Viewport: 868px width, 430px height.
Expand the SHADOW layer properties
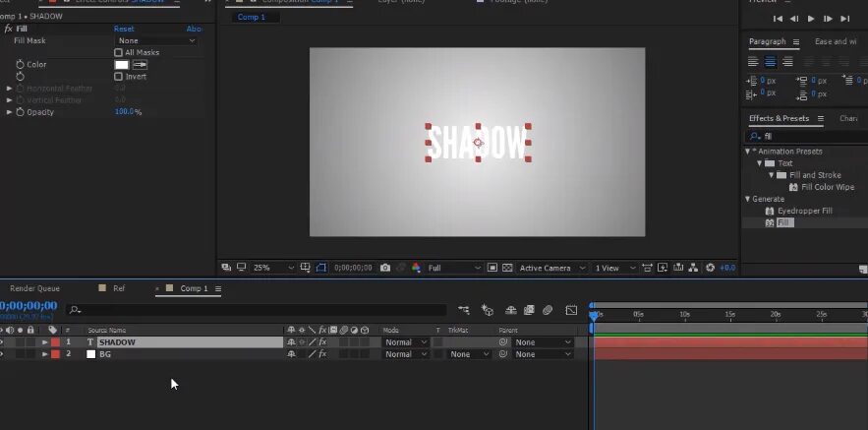click(x=45, y=342)
